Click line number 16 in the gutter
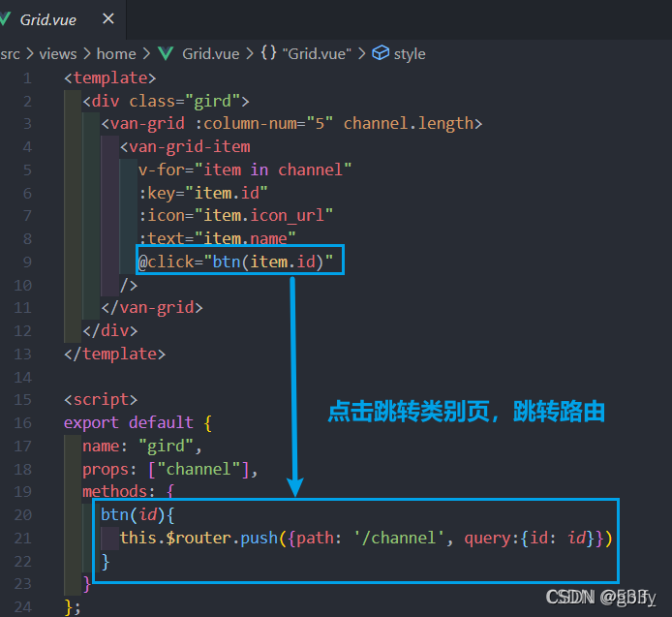 point(22,422)
